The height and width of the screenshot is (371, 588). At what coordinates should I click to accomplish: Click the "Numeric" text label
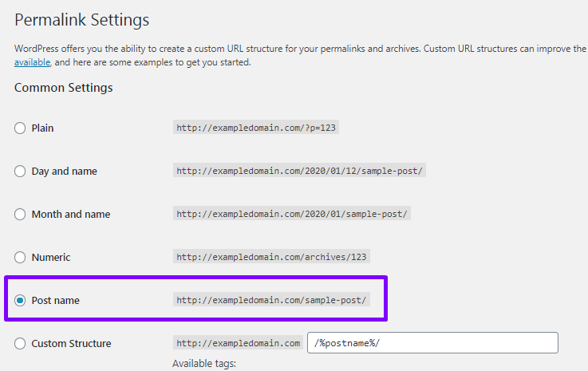pyautogui.click(x=51, y=258)
